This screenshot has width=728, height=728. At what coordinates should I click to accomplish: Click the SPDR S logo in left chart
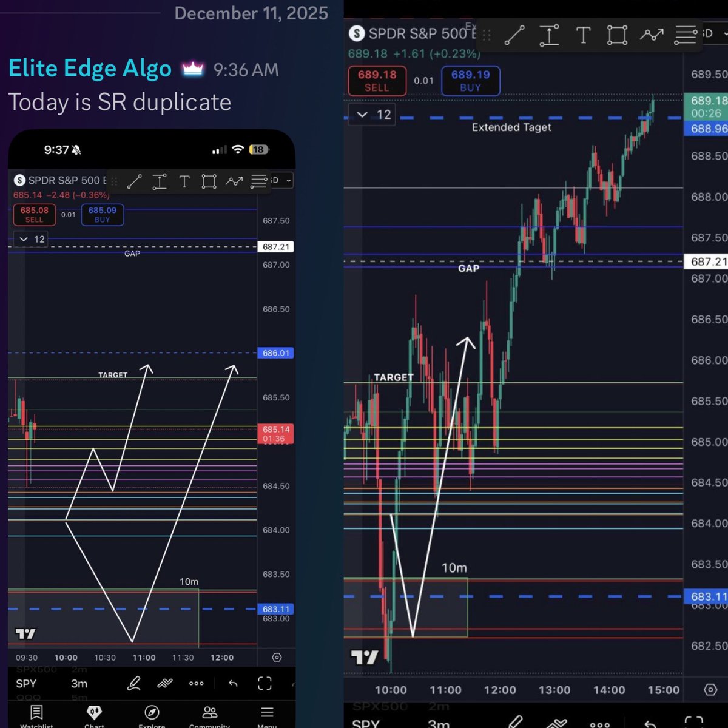(x=19, y=180)
